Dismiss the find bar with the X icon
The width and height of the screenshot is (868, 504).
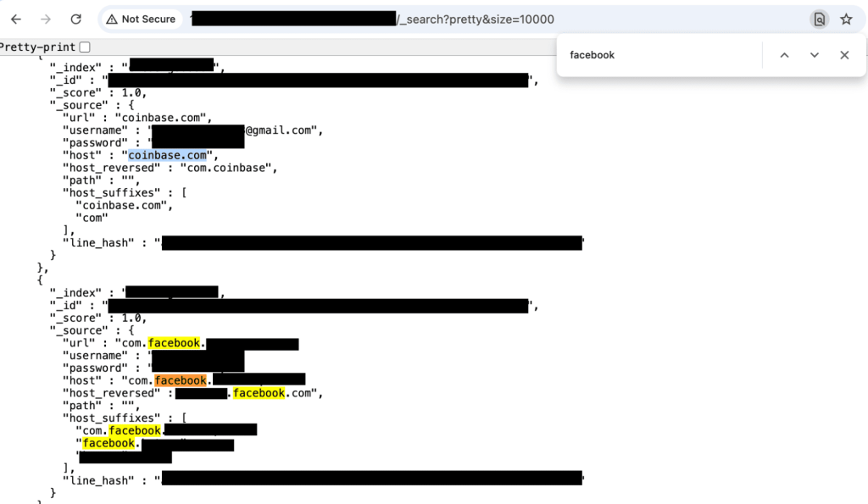click(844, 54)
